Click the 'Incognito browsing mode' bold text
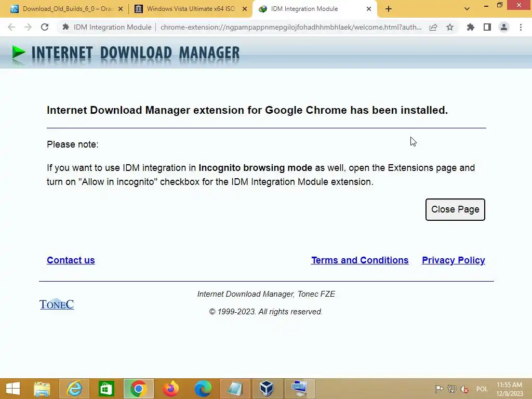The image size is (532, 399). [255, 168]
